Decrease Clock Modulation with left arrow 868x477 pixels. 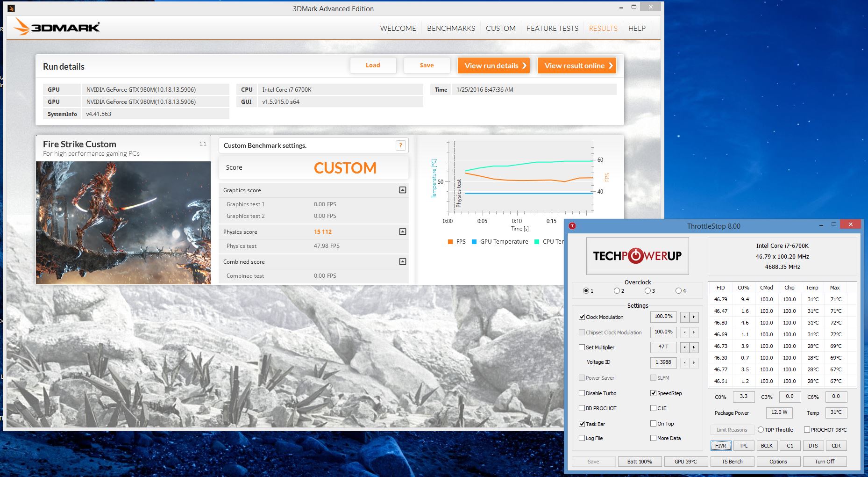[x=685, y=317]
